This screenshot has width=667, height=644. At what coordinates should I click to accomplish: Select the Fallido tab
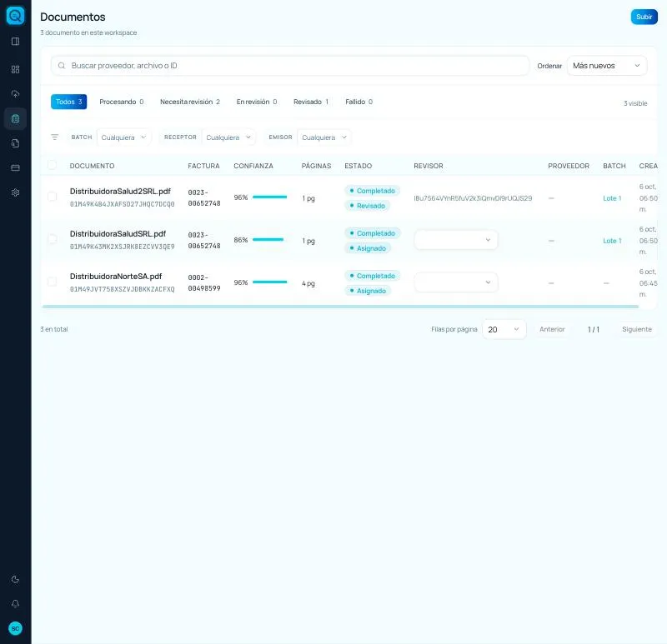(359, 102)
